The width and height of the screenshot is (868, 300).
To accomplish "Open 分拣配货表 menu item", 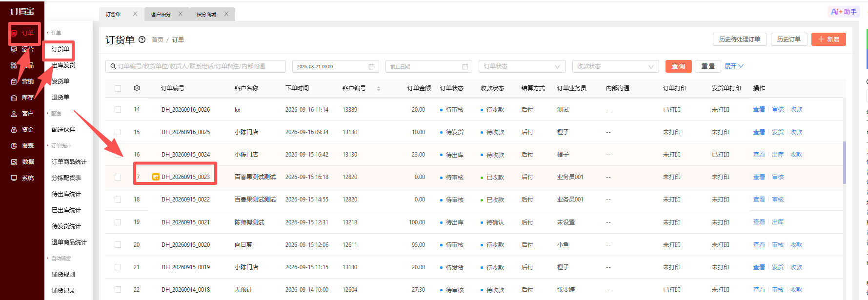I will (66, 178).
